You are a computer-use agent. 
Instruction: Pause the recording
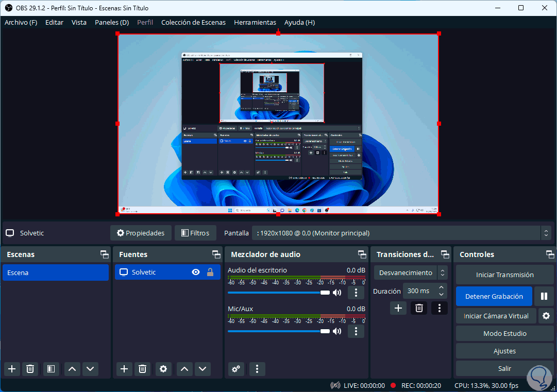click(x=544, y=296)
